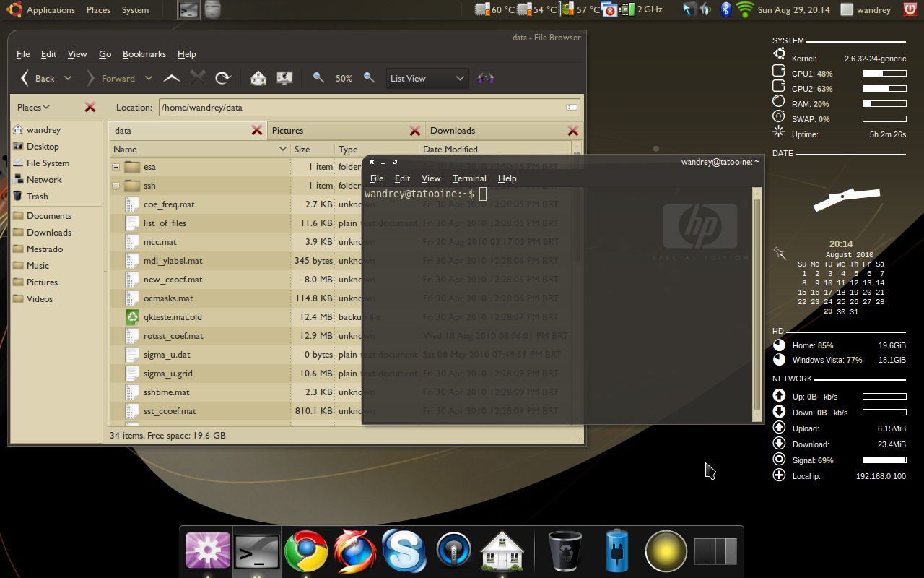Open the List View mode dropdown
The image size is (924, 578).
tap(427, 78)
